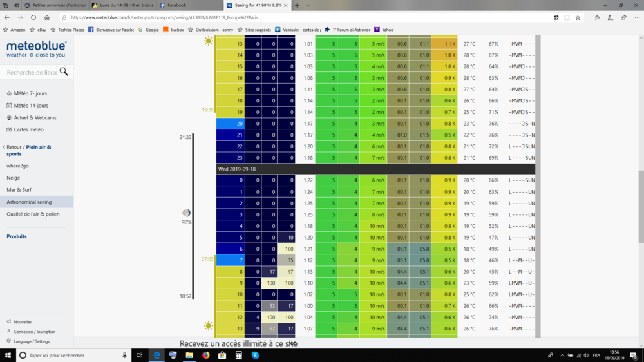The image size is (644, 362).
Task: Open 1° Forum di Astronomia bookmark
Action: click(x=348, y=30)
